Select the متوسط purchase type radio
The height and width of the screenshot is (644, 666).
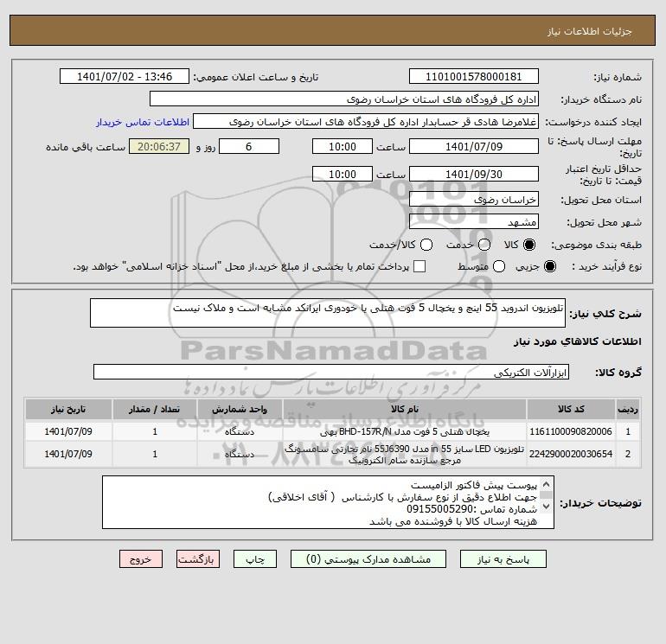(499, 266)
